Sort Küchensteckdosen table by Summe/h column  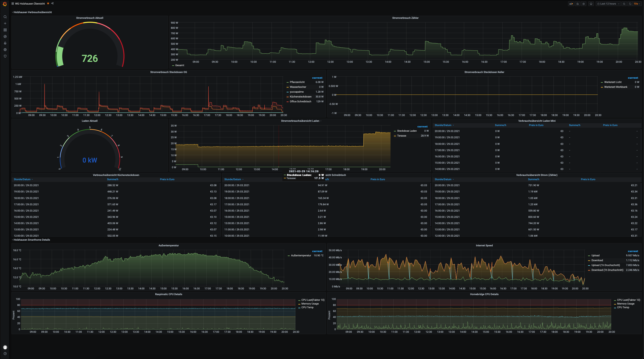coord(112,179)
